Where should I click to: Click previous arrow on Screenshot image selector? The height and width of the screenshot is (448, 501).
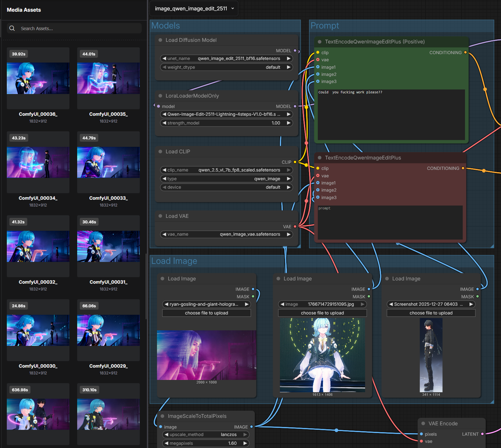(391, 304)
